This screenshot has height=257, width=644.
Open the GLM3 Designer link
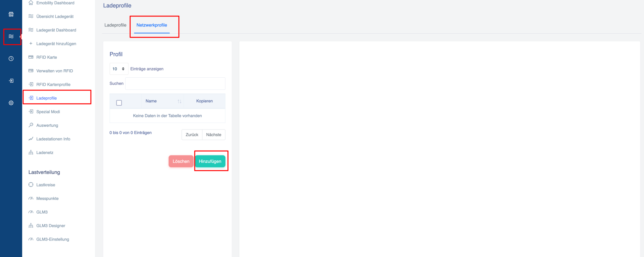[x=51, y=226]
